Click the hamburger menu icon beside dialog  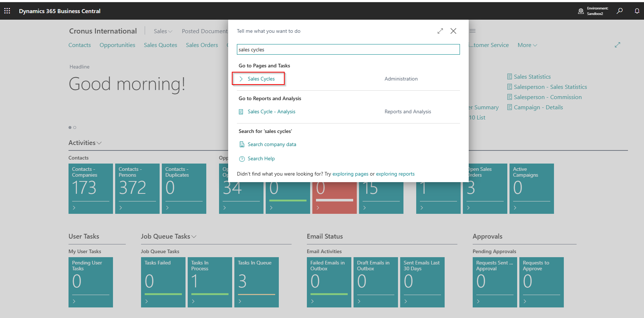473,31
